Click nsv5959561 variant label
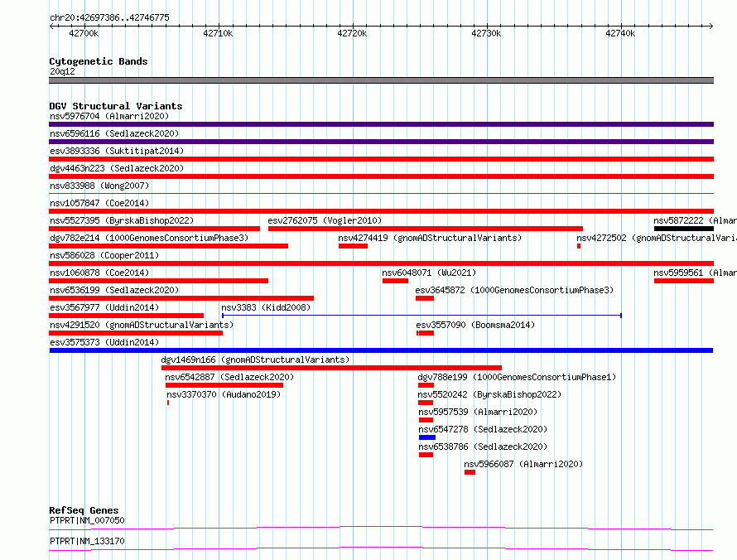 pyautogui.click(x=695, y=273)
